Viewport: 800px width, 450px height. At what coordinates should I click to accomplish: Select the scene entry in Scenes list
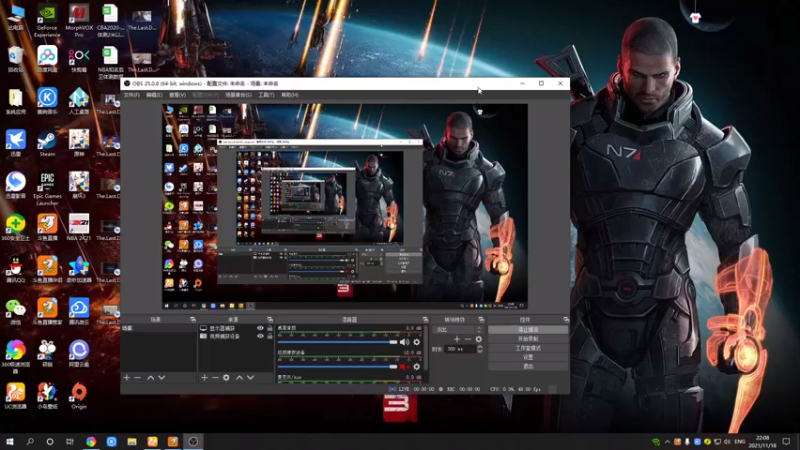click(x=158, y=328)
